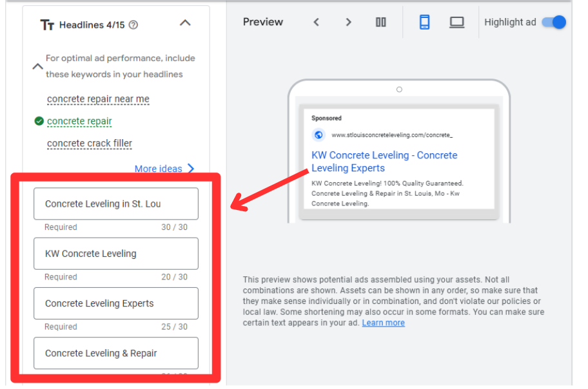The height and width of the screenshot is (389, 588).
Task: Click 'Headlines 4/15' title text
Action: click(x=92, y=25)
